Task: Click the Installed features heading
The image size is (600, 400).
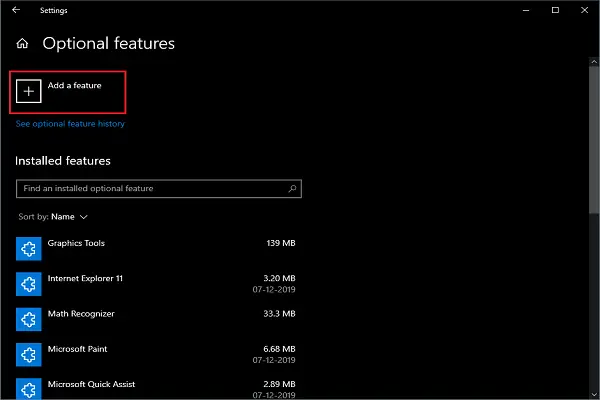Action: (x=63, y=161)
